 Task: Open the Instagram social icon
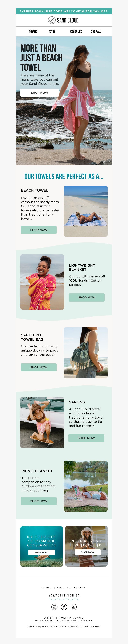[54, 607]
